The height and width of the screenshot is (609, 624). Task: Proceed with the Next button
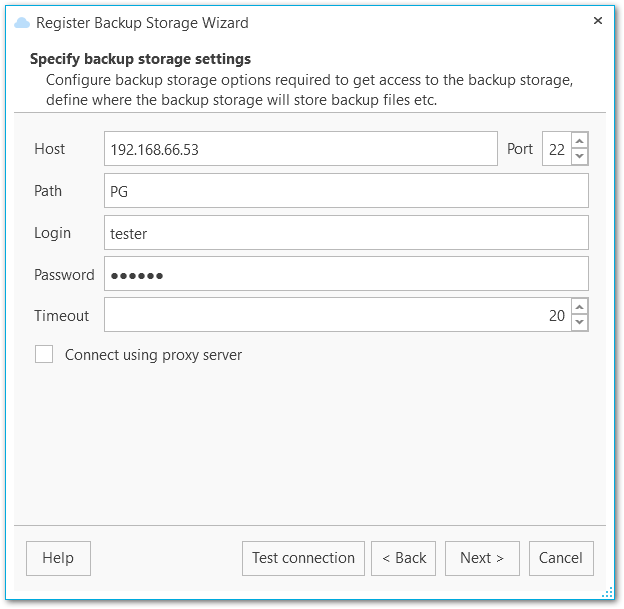point(482,558)
